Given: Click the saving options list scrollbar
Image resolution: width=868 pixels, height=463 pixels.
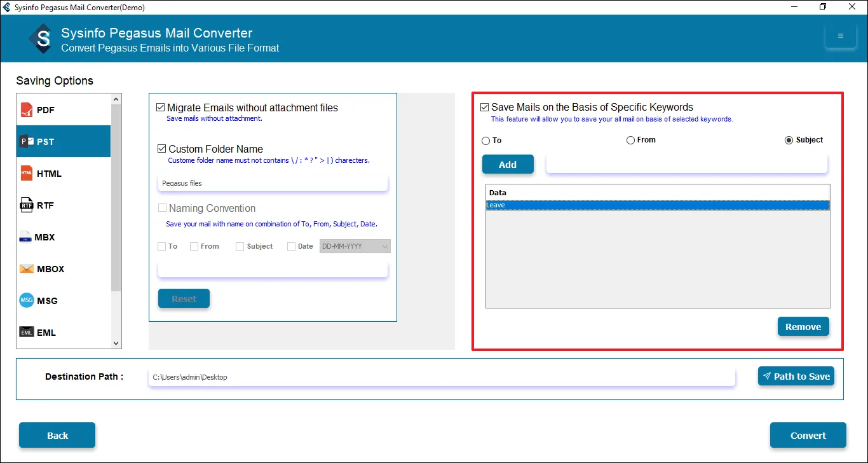Looking at the screenshot, I should pyautogui.click(x=116, y=197).
